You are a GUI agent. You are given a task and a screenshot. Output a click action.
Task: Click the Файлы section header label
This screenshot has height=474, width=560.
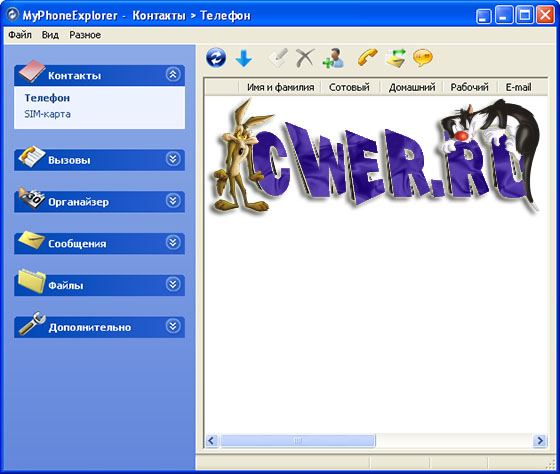point(66,286)
